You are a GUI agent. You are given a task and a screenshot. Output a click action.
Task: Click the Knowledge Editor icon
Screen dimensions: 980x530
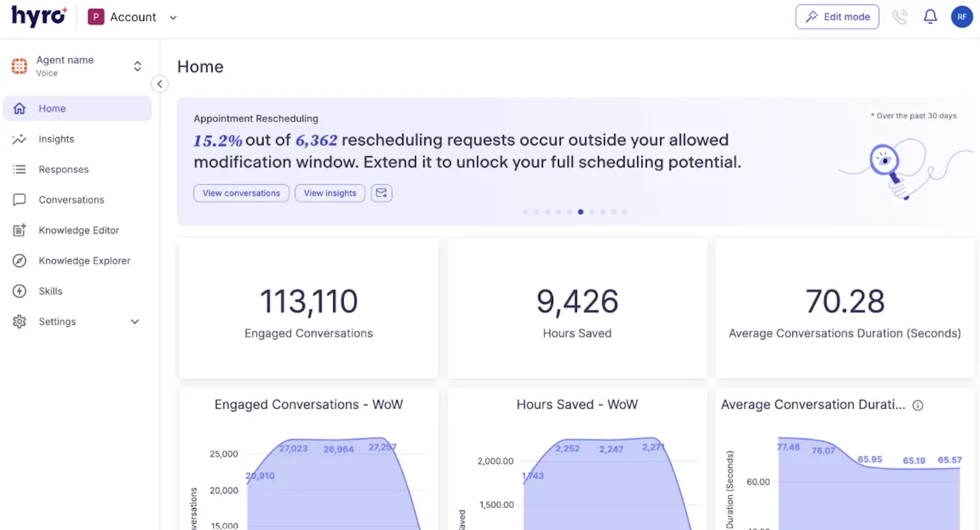(19, 230)
